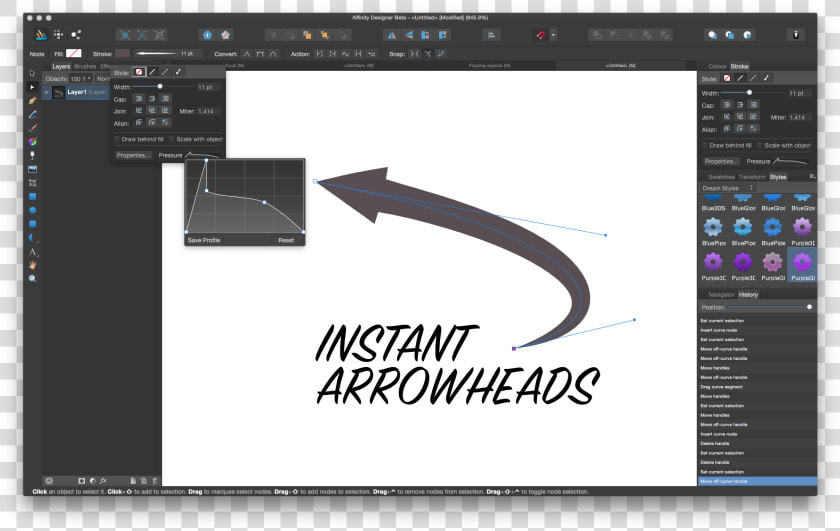Click the Flip Vertical toolbar icon

tap(409, 35)
